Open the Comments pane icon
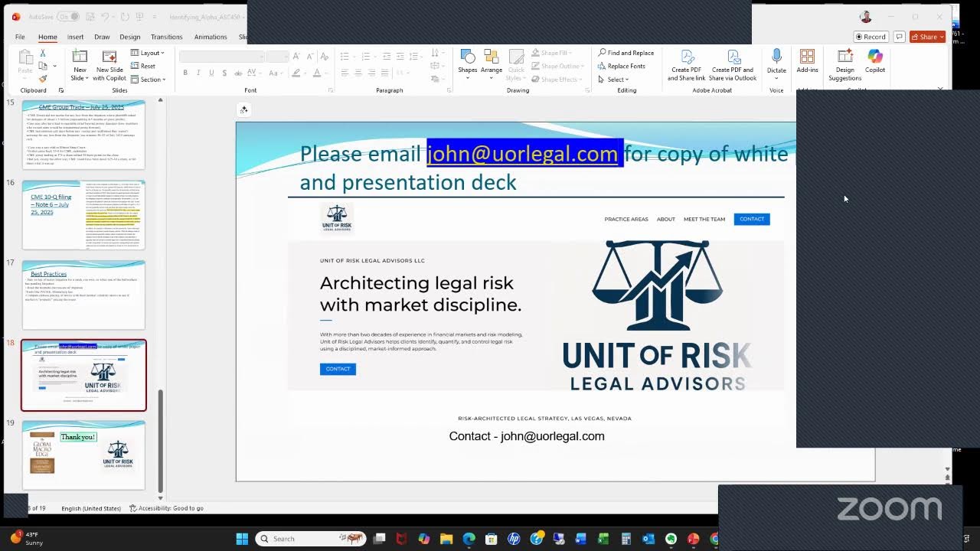980x551 pixels. point(899,37)
